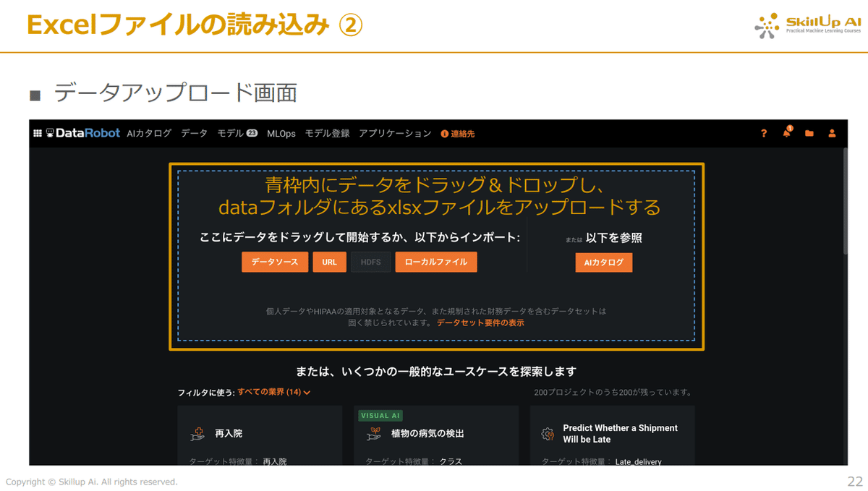
Task: Open the user profile icon
Action: point(831,134)
